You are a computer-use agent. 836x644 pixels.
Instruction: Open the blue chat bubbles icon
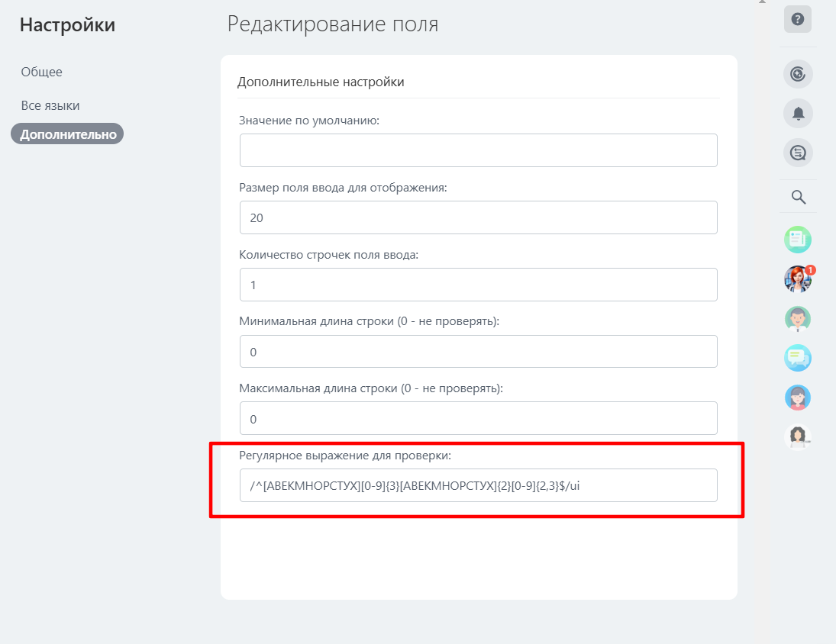click(x=797, y=358)
